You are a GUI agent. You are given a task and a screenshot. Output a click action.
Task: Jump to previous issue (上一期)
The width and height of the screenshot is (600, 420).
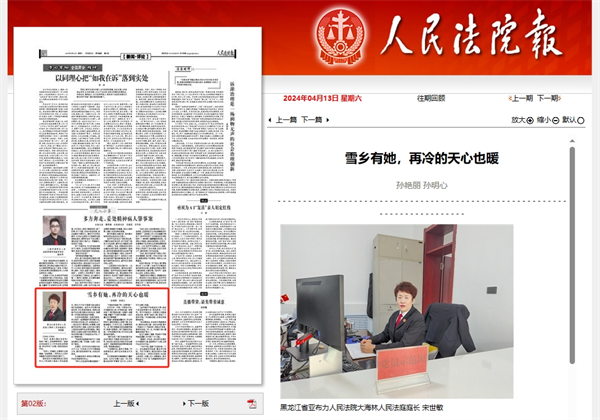(520, 99)
